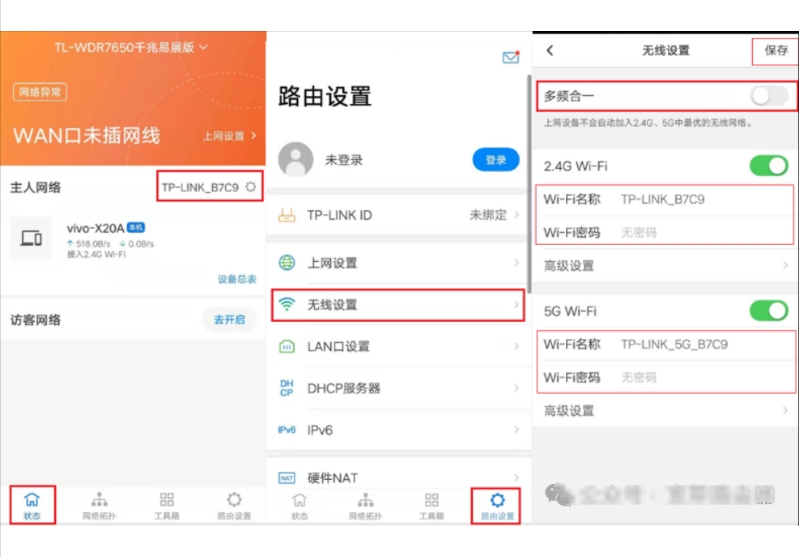Select 路由设置 tab in middle panel
This screenshot has height=557, width=799.
pos(497,506)
